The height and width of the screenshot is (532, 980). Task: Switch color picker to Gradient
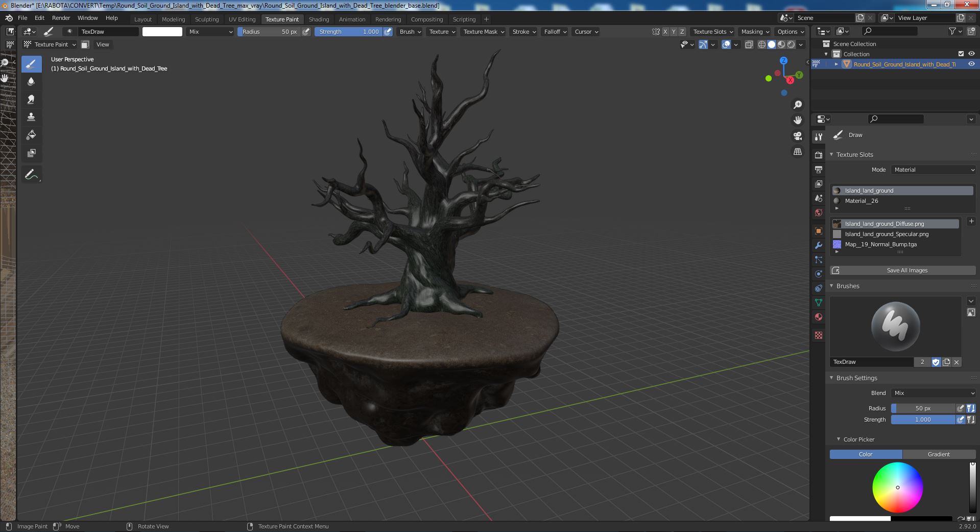(939, 454)
